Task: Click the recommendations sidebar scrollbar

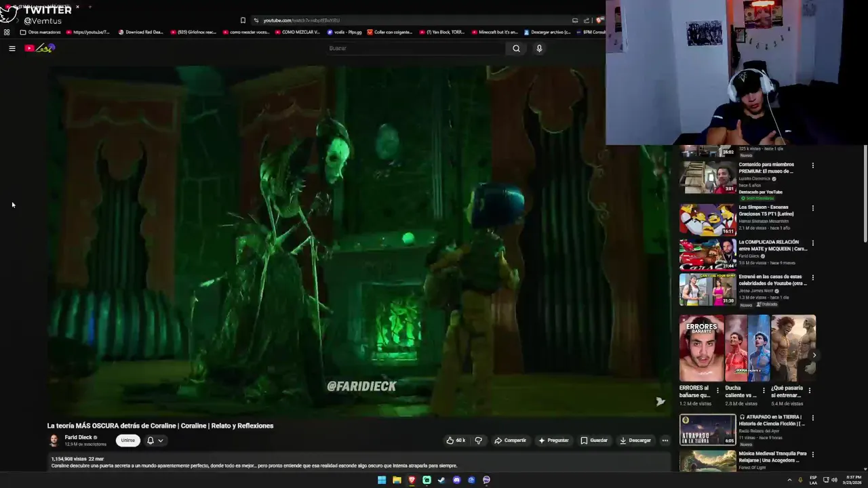Action: tap(865, 193)
